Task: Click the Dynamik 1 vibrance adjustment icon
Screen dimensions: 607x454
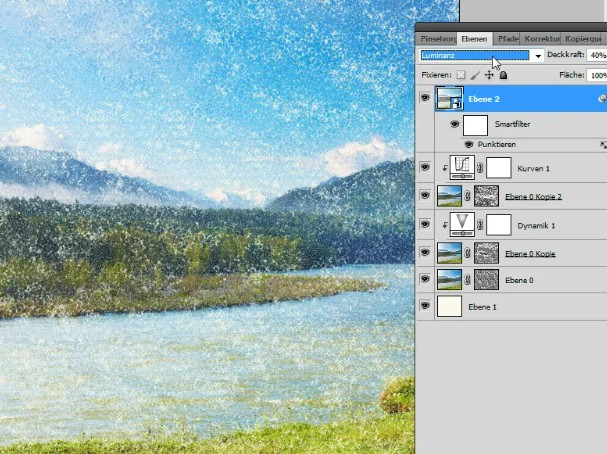Action: point(462,225)
